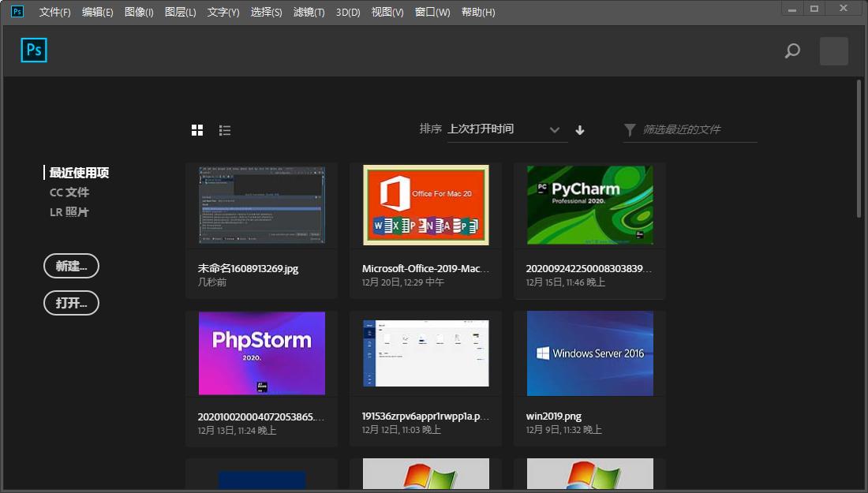Switch to list view
Image resolution: width=868 pixels, height=493 pixels.
[x=225, y=130]
